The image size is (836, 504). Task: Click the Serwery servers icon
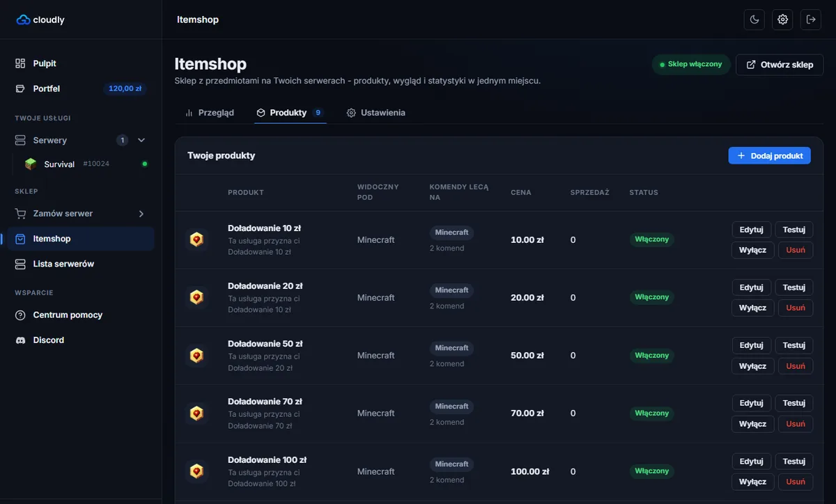point(20,140)
